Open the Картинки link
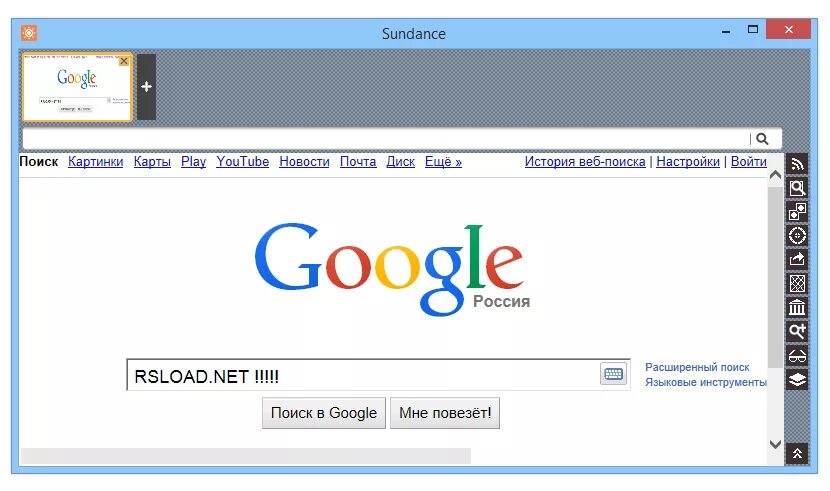The image size is (830, 491). tap(95, 161)
